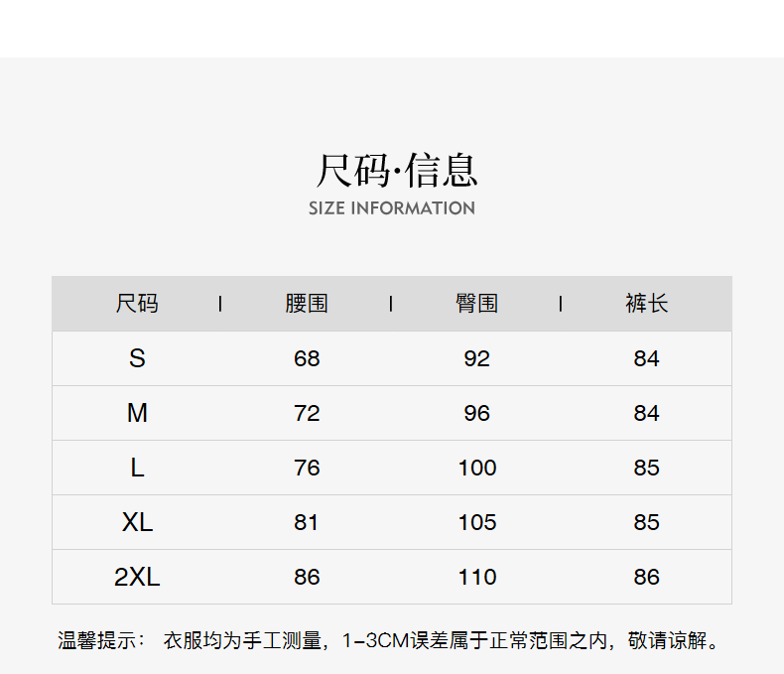The image size is (784, 674).
Task: Select hip value 105 in XL row
Action: coord(476,522)
